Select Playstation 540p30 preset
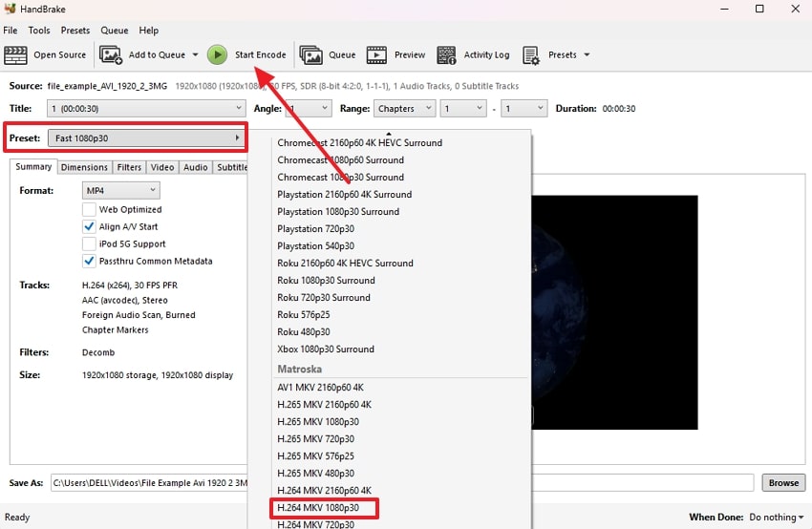The height and width of the screenshot is (529, 812). click(x=315, y=245)
